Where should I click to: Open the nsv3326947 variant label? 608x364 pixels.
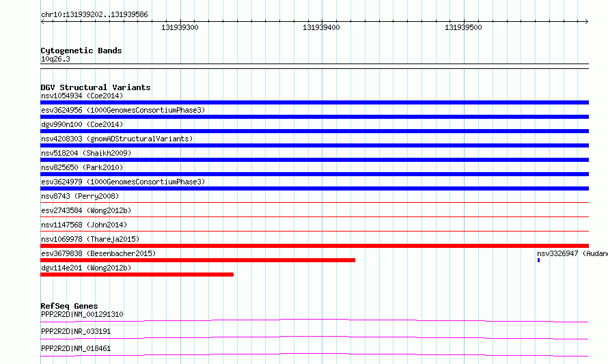[572, 253]
